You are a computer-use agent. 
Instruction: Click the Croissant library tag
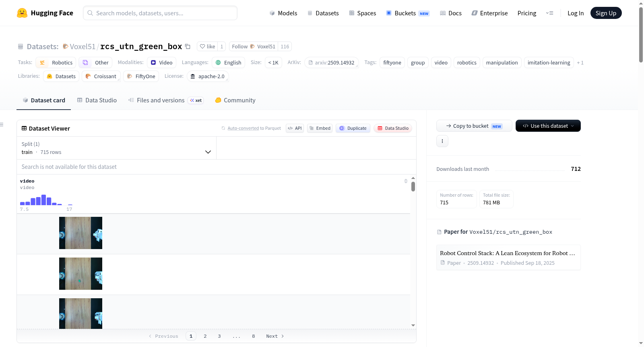tap(101, 76)
